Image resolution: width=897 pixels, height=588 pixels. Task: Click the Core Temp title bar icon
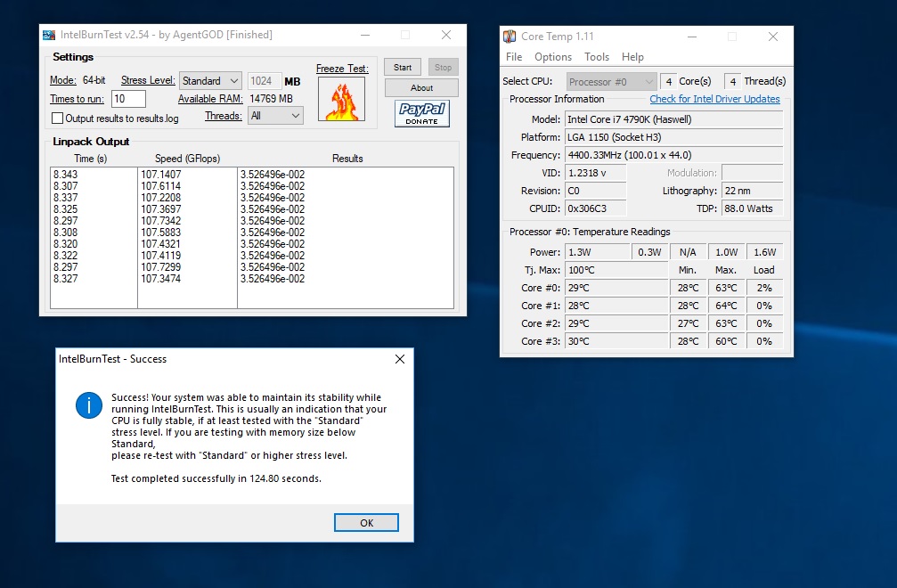coord(510,37)
